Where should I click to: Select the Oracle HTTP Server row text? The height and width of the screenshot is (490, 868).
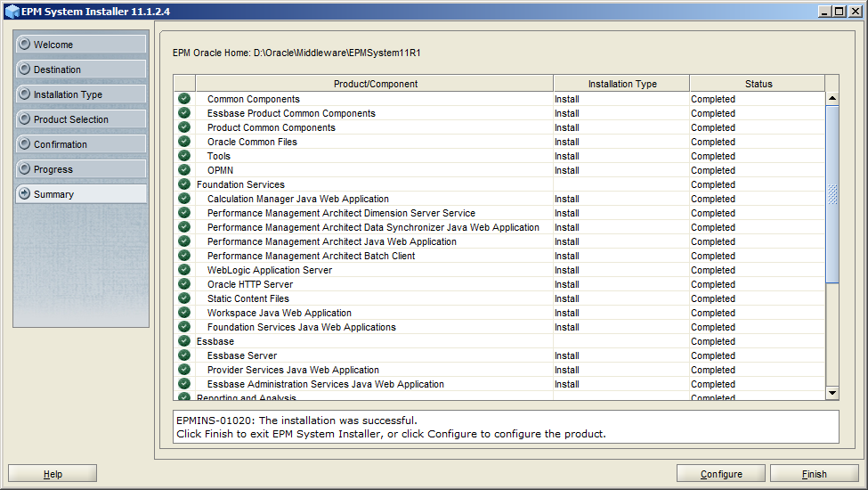point(249,284)
